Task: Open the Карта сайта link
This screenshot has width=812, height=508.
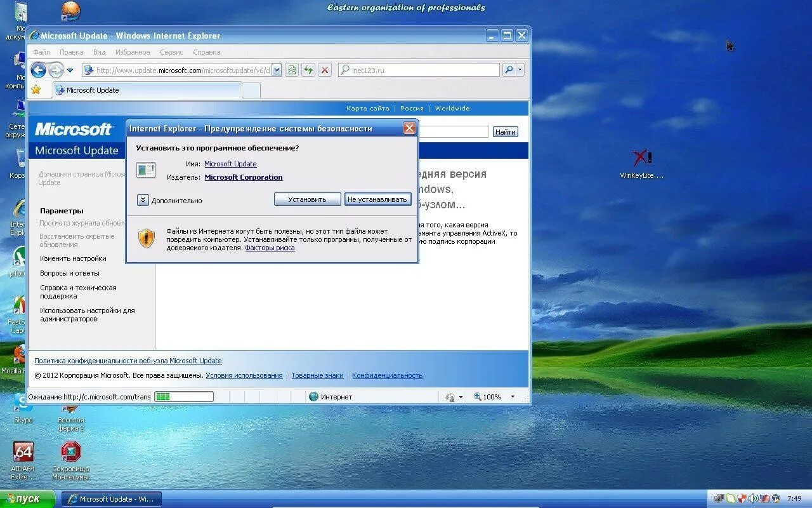Action: [368, 109]
